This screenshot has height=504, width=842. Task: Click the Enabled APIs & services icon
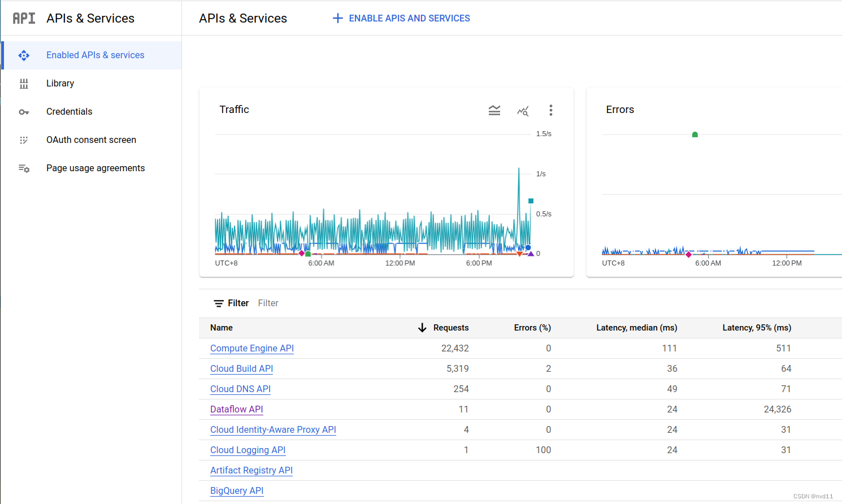pyautogui.click(x=24, y=55)
